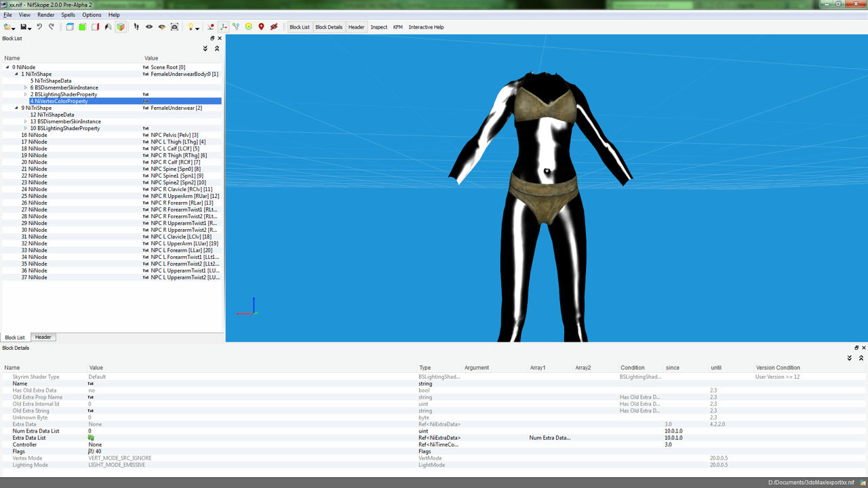Toggle the Block List toolbar button
The height and width of the screenshot is (488, 868).
(299, 27)
